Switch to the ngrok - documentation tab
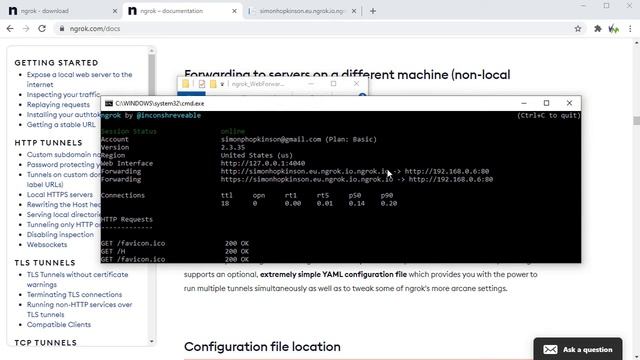Viewport: 640px width, 360px height. [181, 11]
